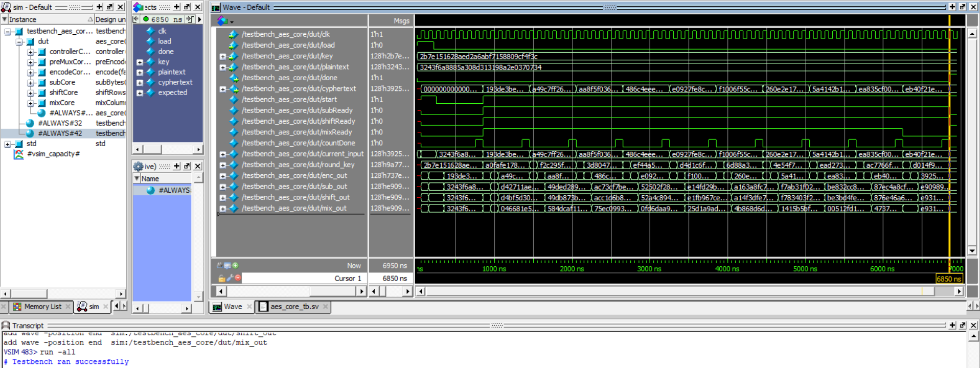This screenshot has height=368, width=980.
Task: Undock the Wave window
Action: [x=963, y=7]
